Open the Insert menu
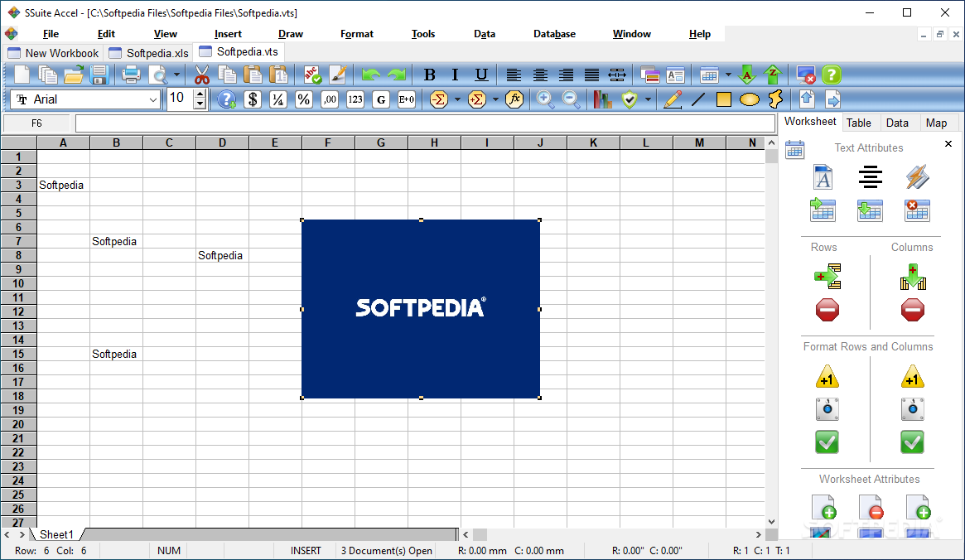The width and height of the screenshot is (965, 560). tap(228, 34)
